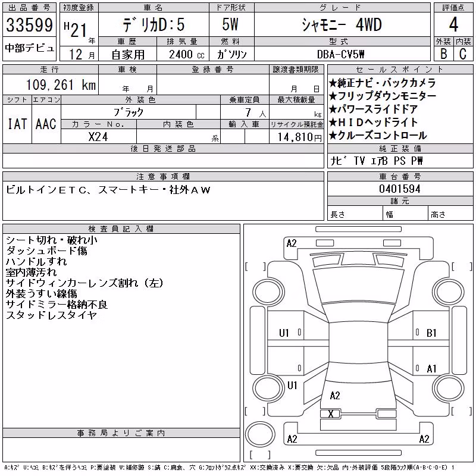Click inspector note ダッシュボード傷
The image size is (476, 476).
tap(47, 250)
